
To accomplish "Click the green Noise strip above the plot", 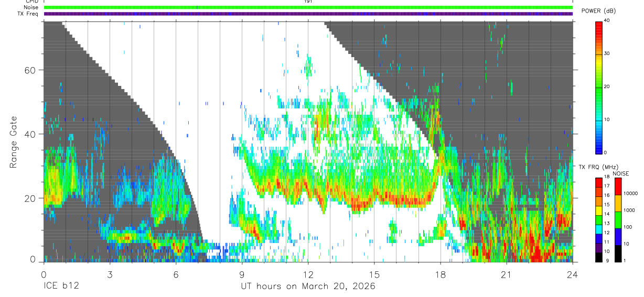I will (308, 7).
